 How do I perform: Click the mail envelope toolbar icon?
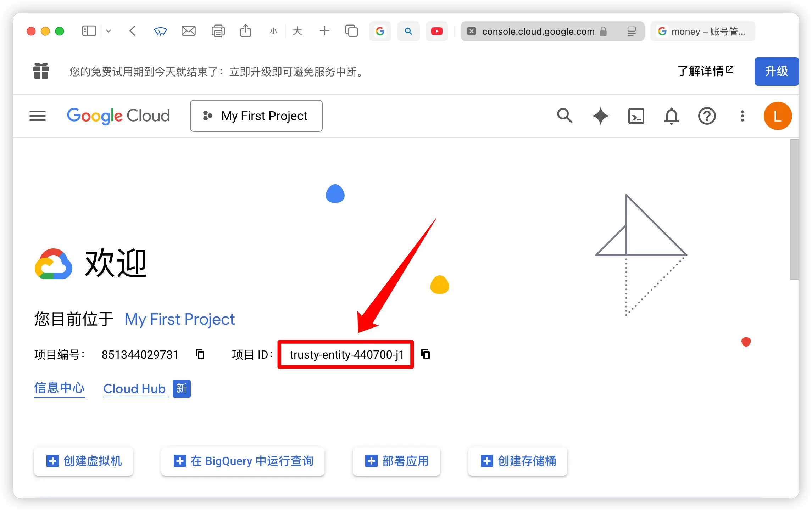(189, 31)
